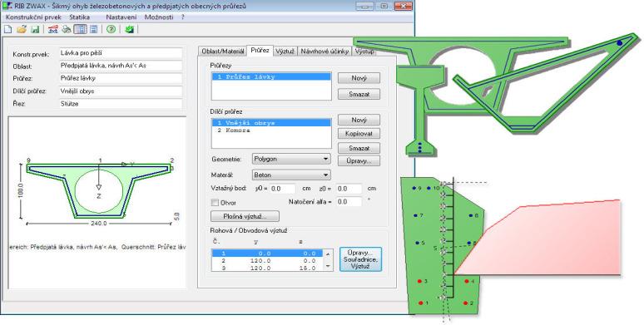644x325 pixels.
Task: Click the Úpravy... Souřadnice, Výztuž button
Action: [x=360, y=259]
